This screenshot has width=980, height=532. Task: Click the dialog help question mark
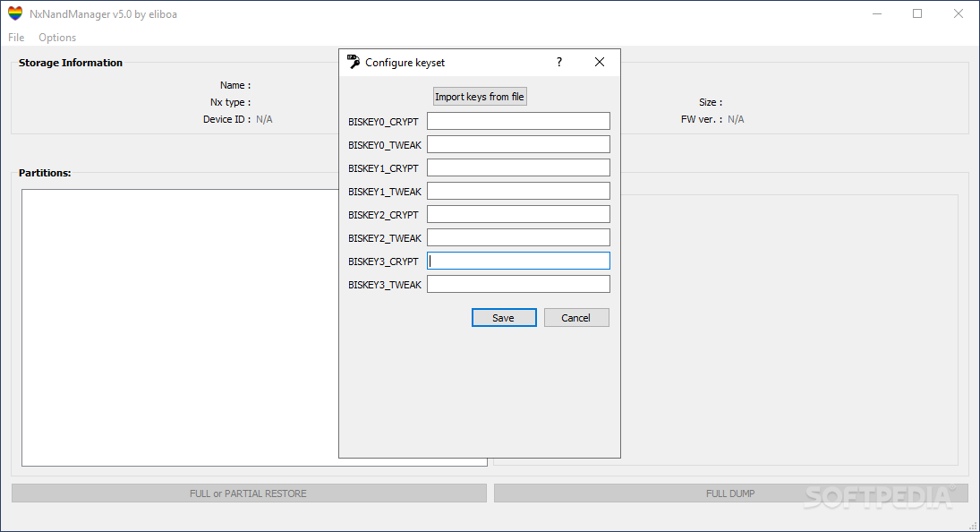(x=558, y=62)
